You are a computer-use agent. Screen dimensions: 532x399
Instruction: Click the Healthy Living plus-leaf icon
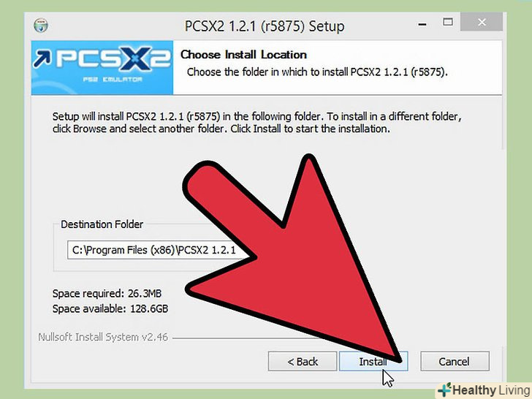tap(444, 389)
